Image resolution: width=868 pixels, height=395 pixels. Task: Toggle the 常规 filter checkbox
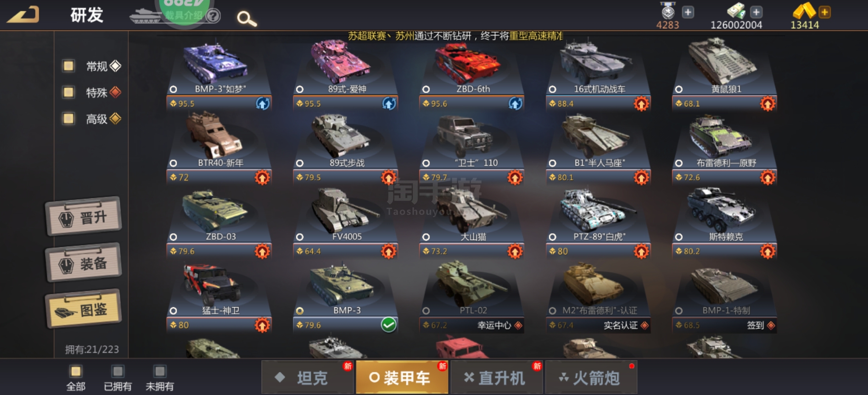68,66
